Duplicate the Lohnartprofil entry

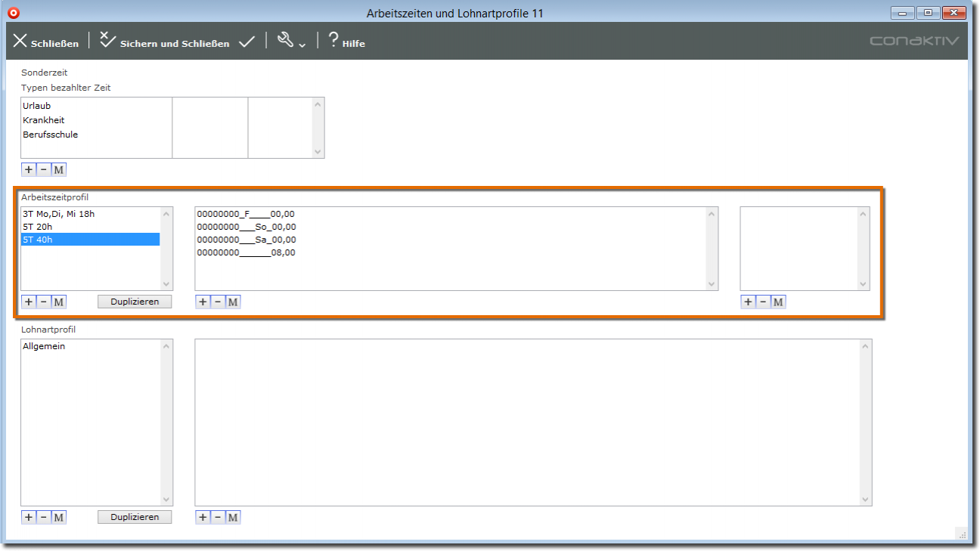click(135, 517)
